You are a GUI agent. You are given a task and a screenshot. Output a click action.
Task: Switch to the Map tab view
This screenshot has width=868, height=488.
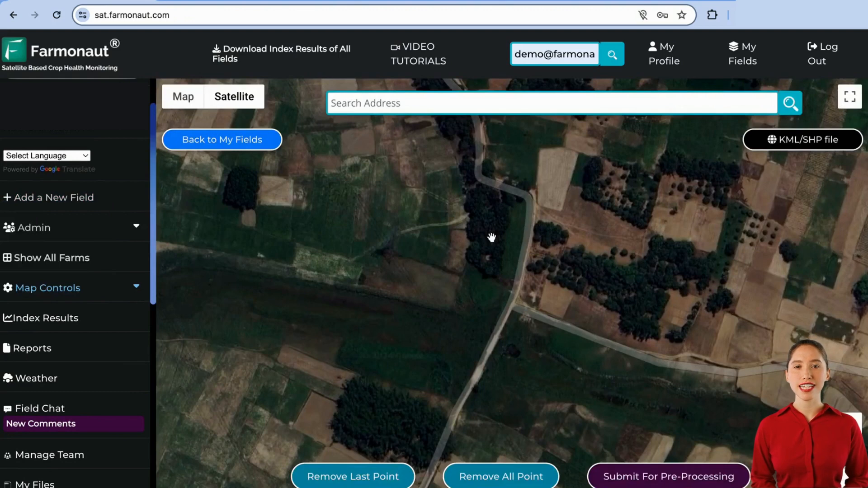coord(183,97)
